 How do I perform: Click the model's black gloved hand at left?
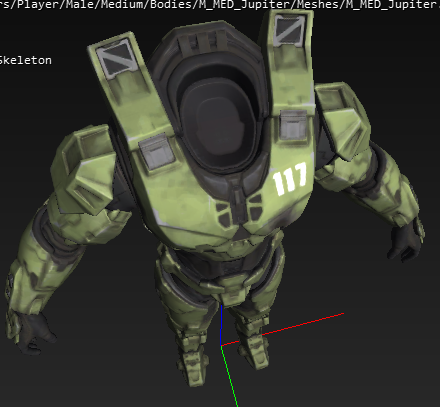coord(36,334)
